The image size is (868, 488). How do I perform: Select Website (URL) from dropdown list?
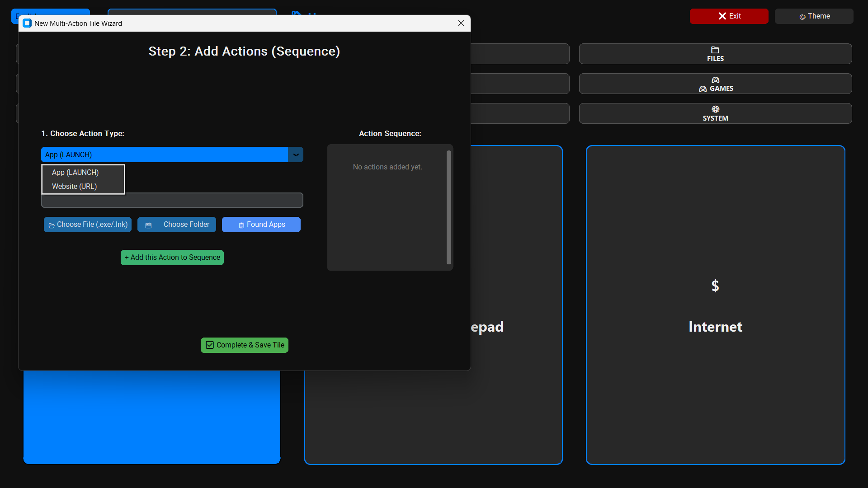click(x=74, y=187)
